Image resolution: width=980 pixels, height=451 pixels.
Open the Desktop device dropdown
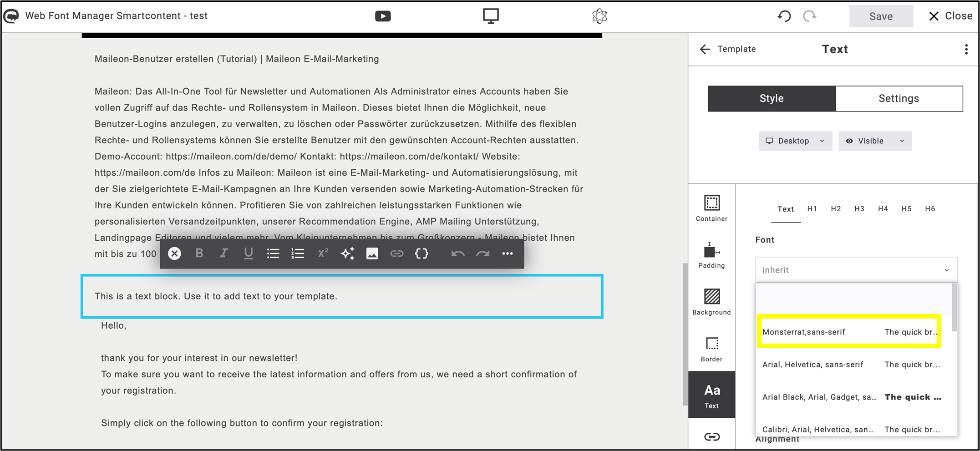pyautogui.click(x=795, y=141)
